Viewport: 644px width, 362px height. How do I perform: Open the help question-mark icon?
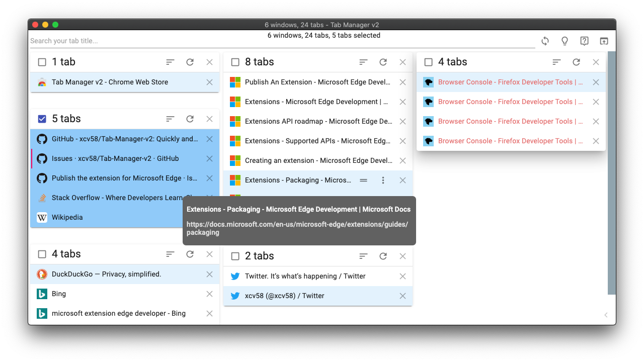coord(584,41)
